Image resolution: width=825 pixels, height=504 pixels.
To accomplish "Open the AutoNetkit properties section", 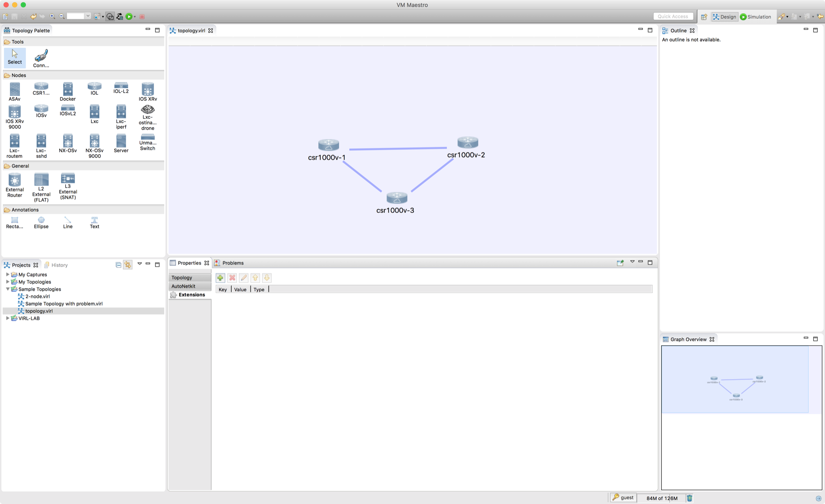I will tap(190, 286).
